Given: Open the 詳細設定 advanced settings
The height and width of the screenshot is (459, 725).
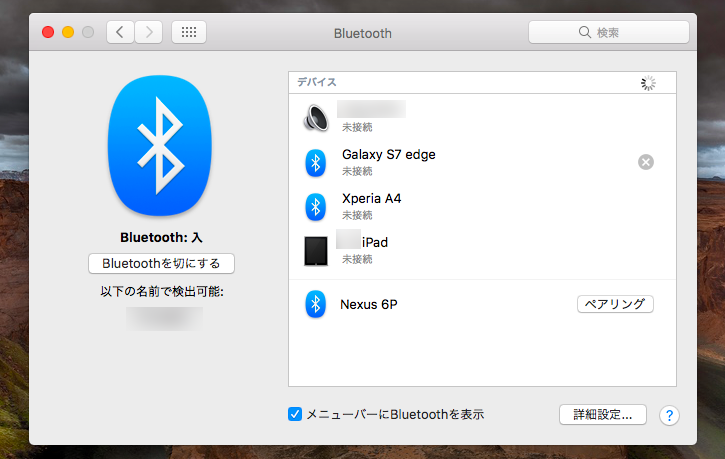Looking at the screenshot, I should [602, 414].
